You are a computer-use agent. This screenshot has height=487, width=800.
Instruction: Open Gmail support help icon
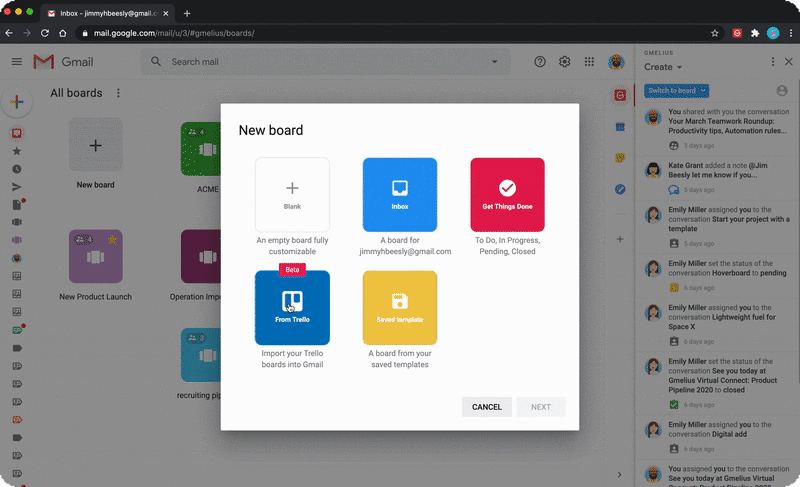(x=540, y=62)
